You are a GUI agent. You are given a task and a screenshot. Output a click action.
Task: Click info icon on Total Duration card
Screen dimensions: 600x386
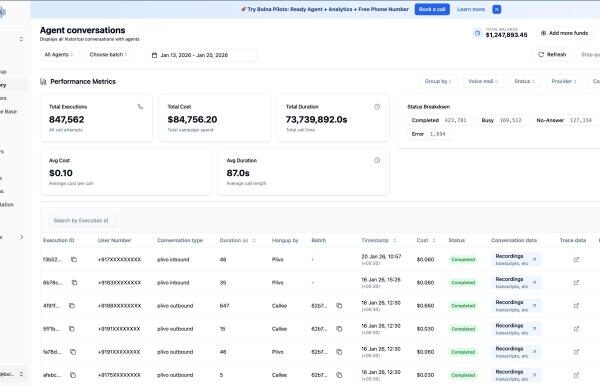click(377, 107)
